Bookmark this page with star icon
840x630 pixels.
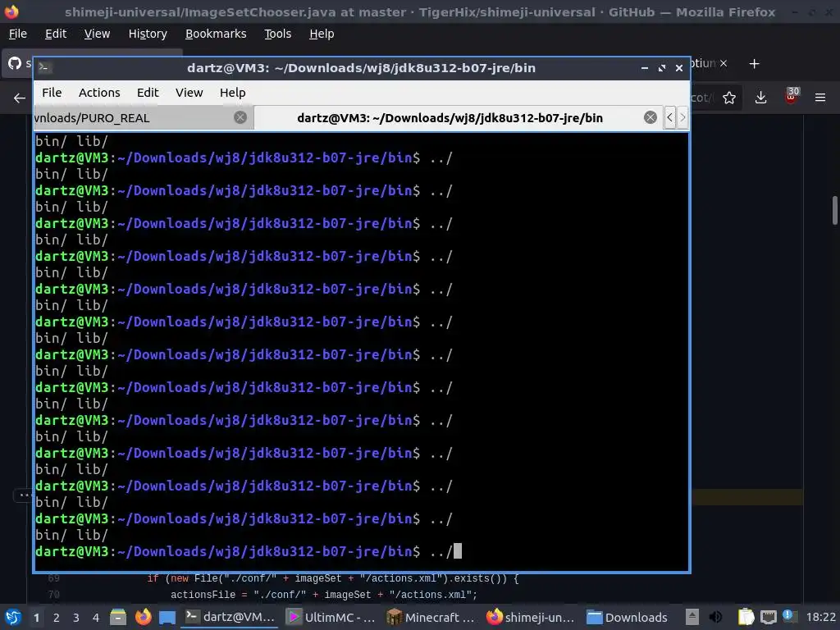(x=729, y=98)
